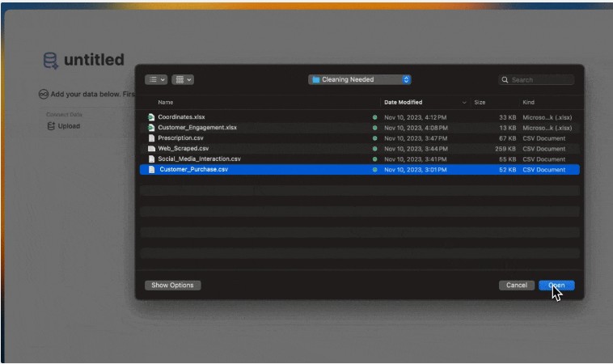613x364 pixels.
Task: Click the Upload icon under Connect Data
Action: pos(51,126)
